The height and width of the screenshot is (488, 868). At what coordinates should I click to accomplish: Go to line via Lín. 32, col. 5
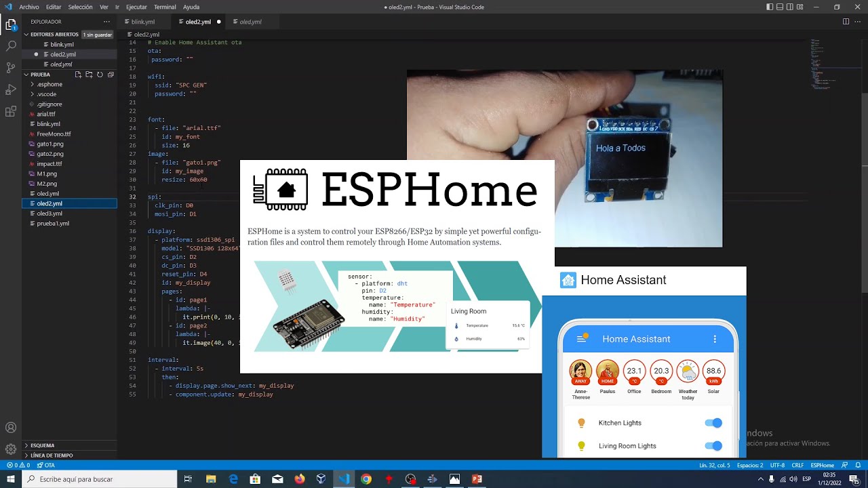pos(715,466)
